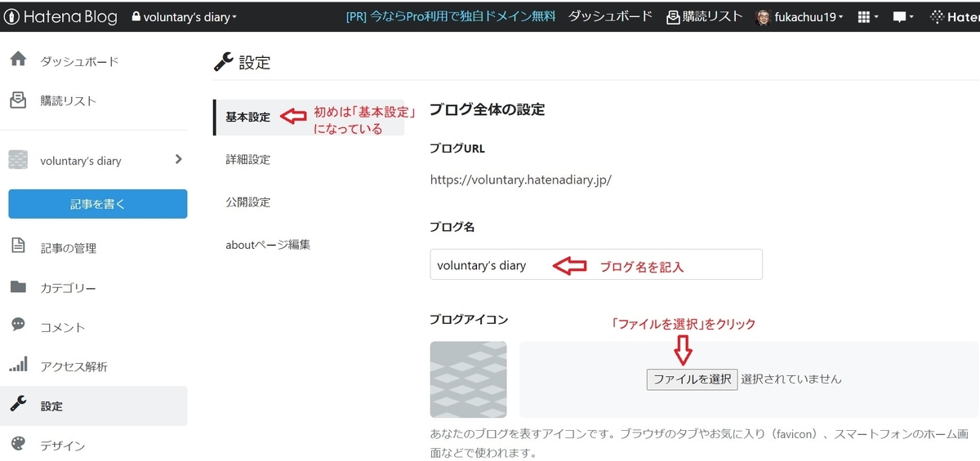Switch to the 公開設定 tab

(247, 202)
